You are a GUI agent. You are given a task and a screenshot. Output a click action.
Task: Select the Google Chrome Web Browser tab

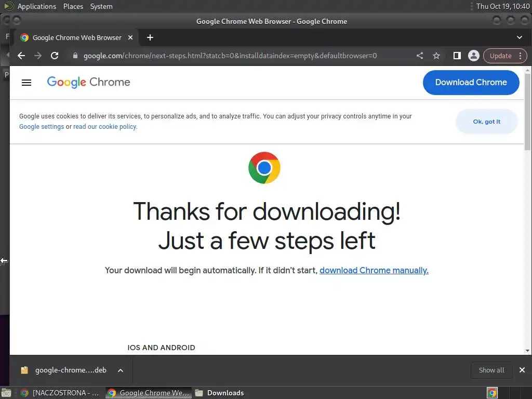tap(77, 37)
